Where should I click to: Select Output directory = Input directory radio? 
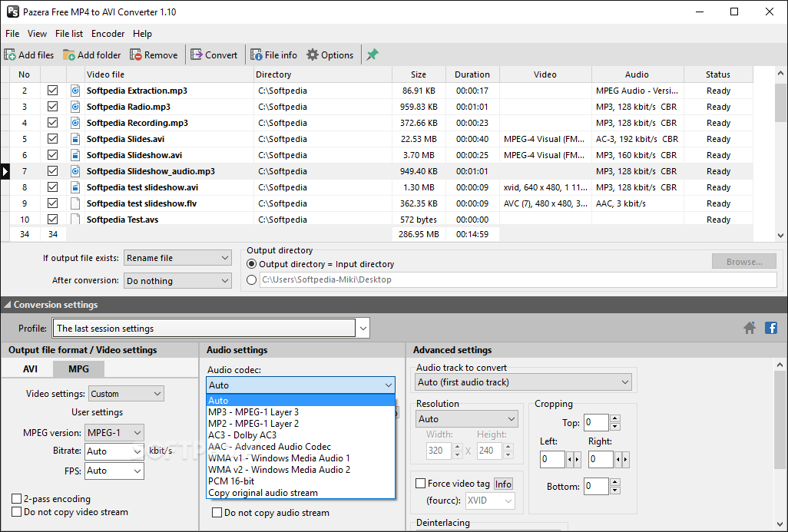pyautogui.click(x=251, y=264)
